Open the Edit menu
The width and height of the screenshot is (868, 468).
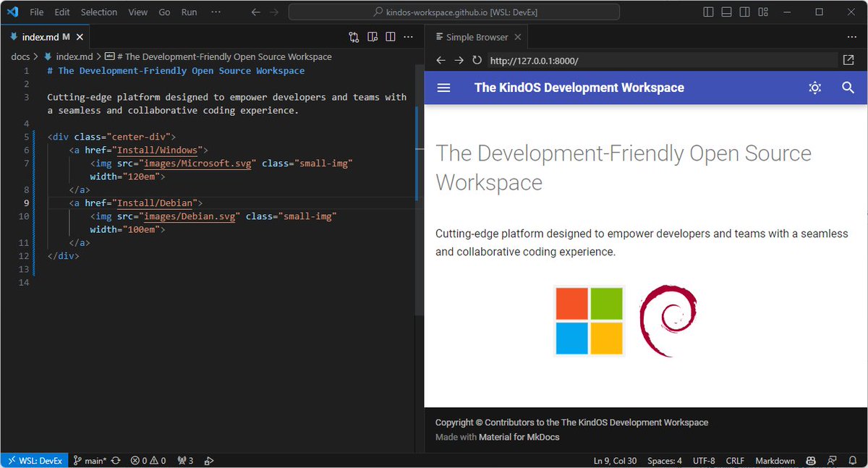click(62, 12)
